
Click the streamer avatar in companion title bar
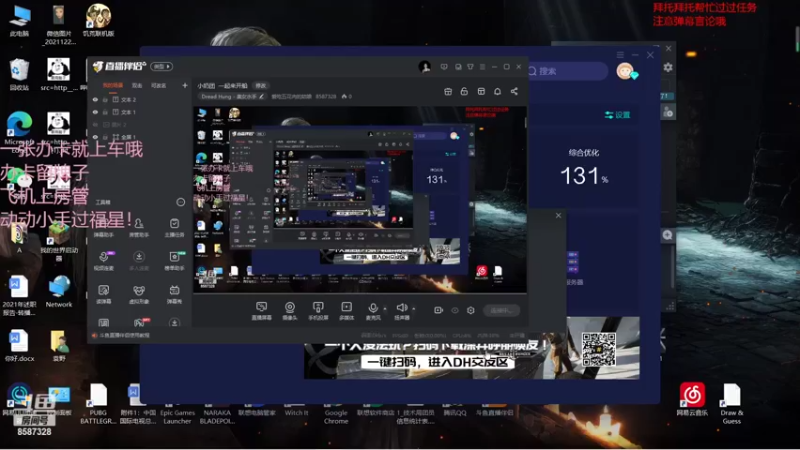pyautogui.click(x=424, y=66)
